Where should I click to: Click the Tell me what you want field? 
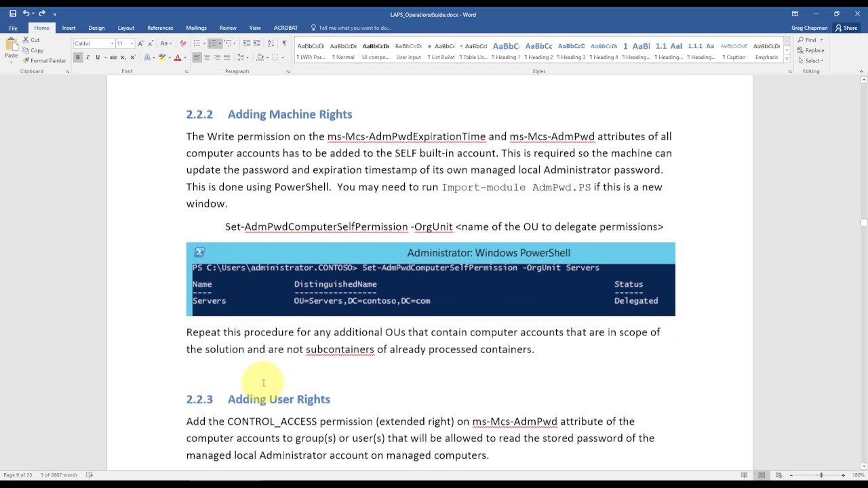(351, 28)
